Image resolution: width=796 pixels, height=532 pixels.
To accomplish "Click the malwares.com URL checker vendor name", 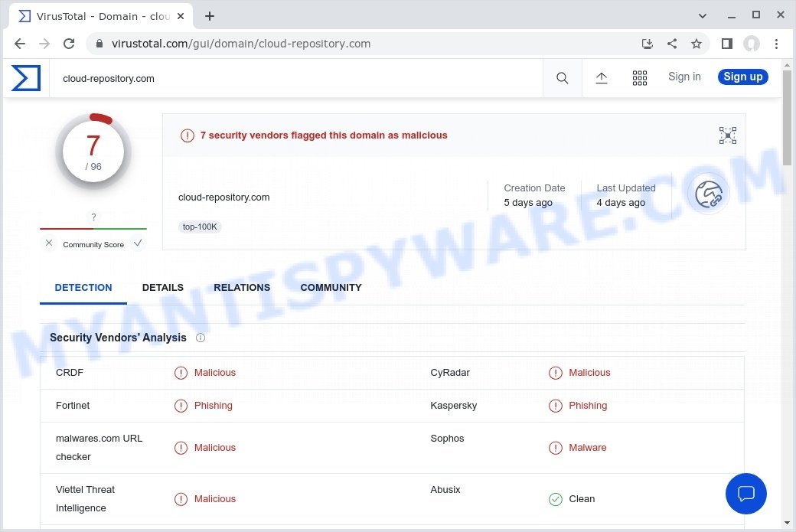I will pyautogui.click(x=99, y=448).
